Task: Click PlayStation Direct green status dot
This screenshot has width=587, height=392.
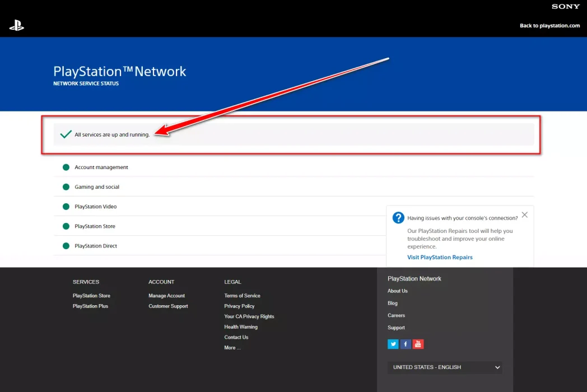Action: coord(66,246)
